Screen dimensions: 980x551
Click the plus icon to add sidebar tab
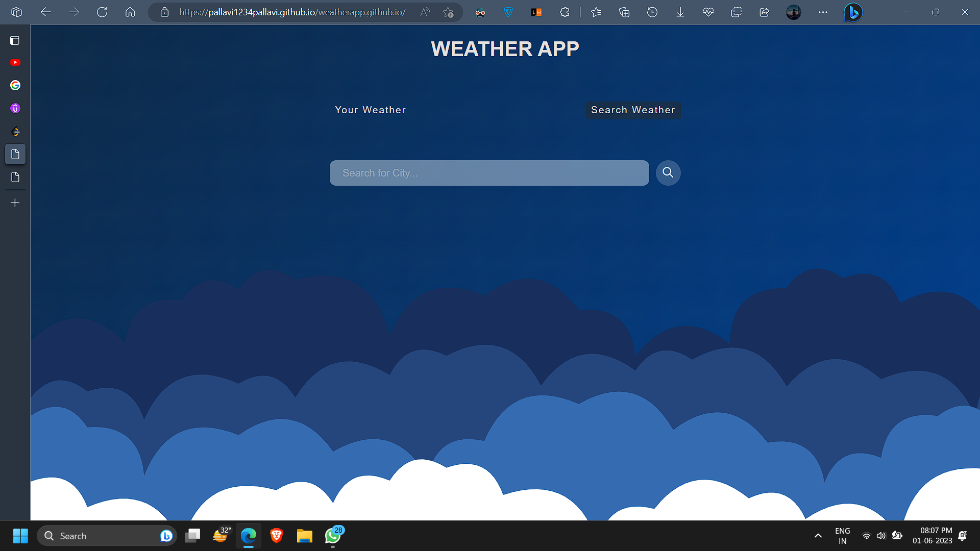(x=15, y=203)
